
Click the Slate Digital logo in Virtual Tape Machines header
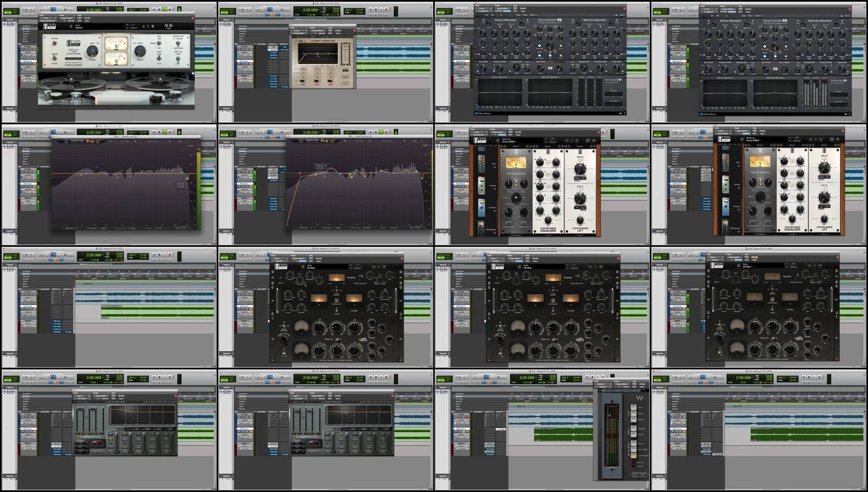[x=49, y=26]
